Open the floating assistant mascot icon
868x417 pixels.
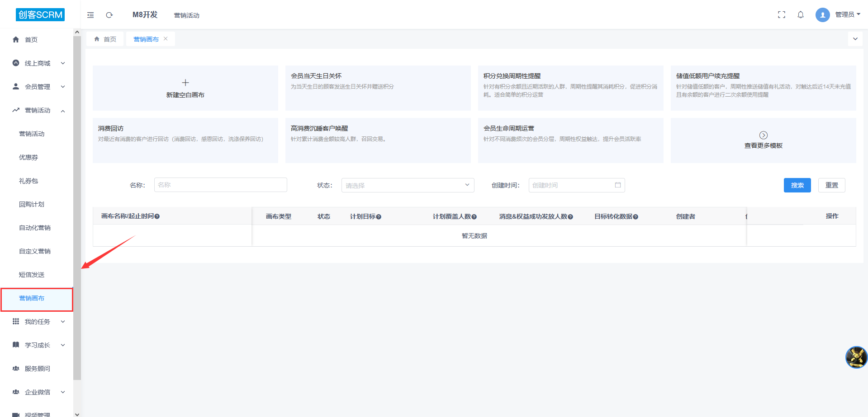pyautogui.click(x=856, y=357)
